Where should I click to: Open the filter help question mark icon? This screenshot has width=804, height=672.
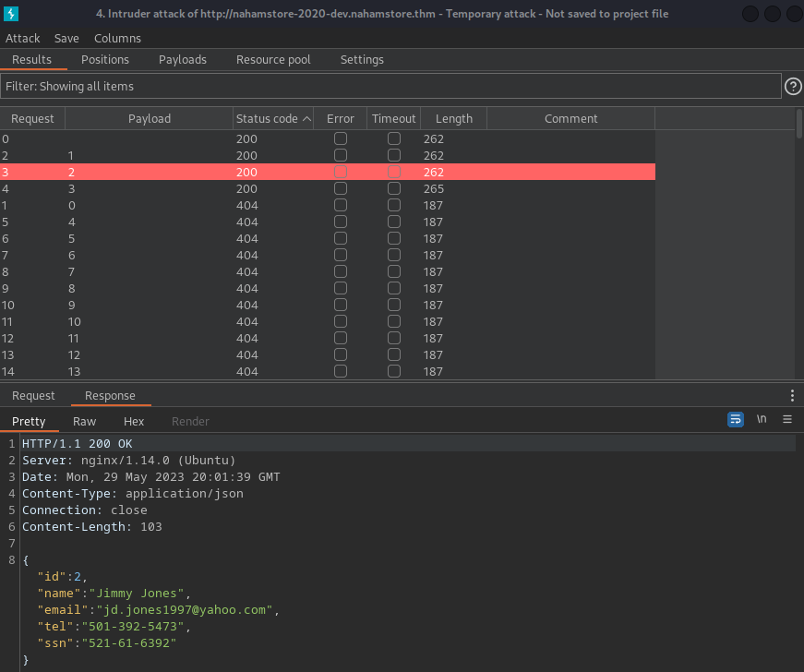click(793, 86)
